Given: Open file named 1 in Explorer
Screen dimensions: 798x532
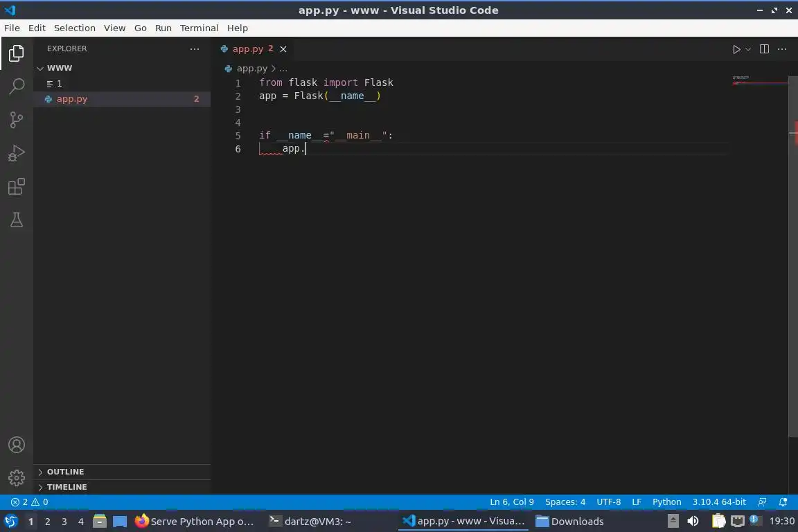Looking at the screenshot, I should (122, 84).
